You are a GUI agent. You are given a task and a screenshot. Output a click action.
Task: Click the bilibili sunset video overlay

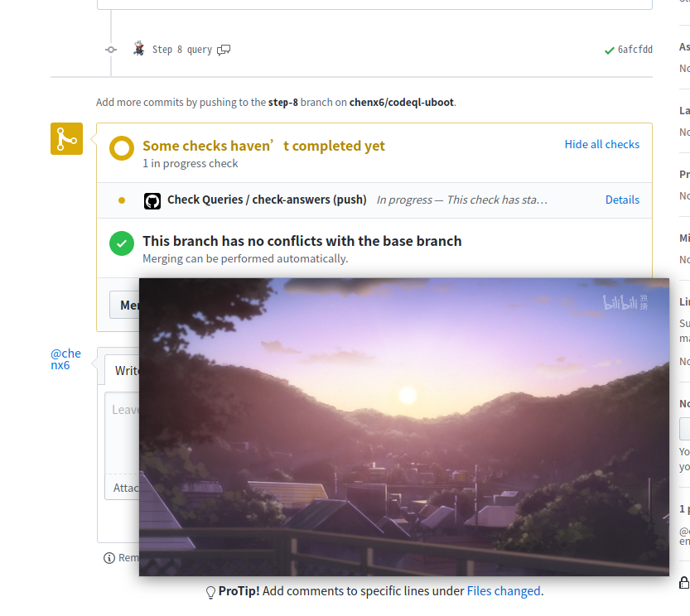pyautogui.click(x=404, y=426)
